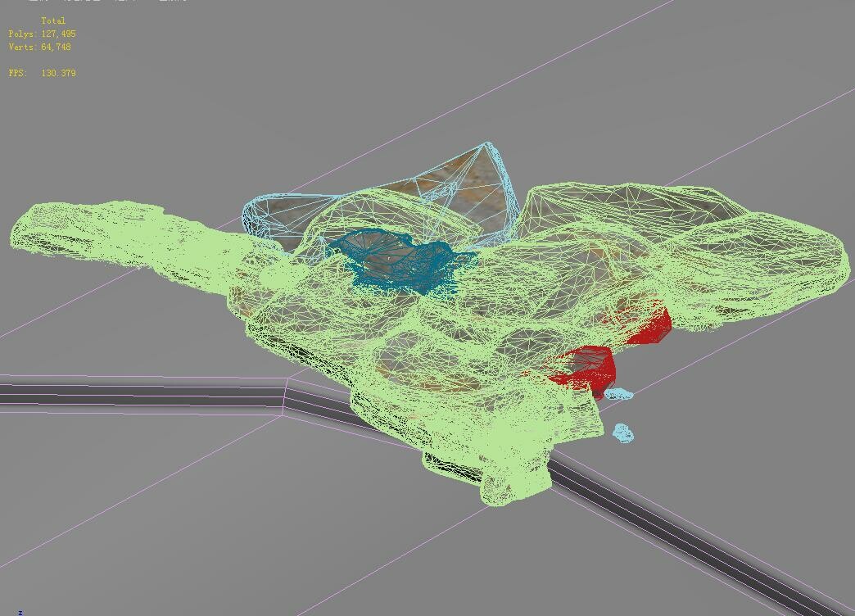855x616 pixels.
Task: Click the FPS 130.379 readout
Action: tap(42, 73)
